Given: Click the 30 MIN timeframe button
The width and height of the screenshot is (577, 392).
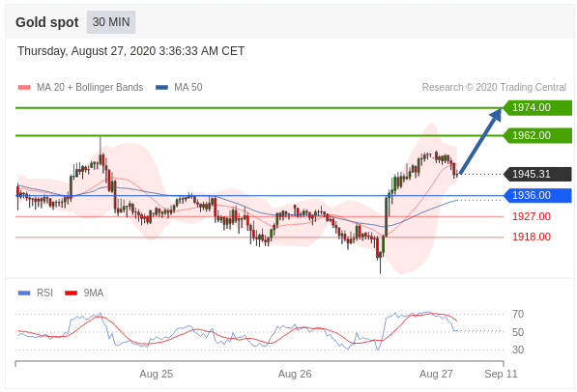Looking at the screenshot, I should pyautogui.click(x=111, y=22).
